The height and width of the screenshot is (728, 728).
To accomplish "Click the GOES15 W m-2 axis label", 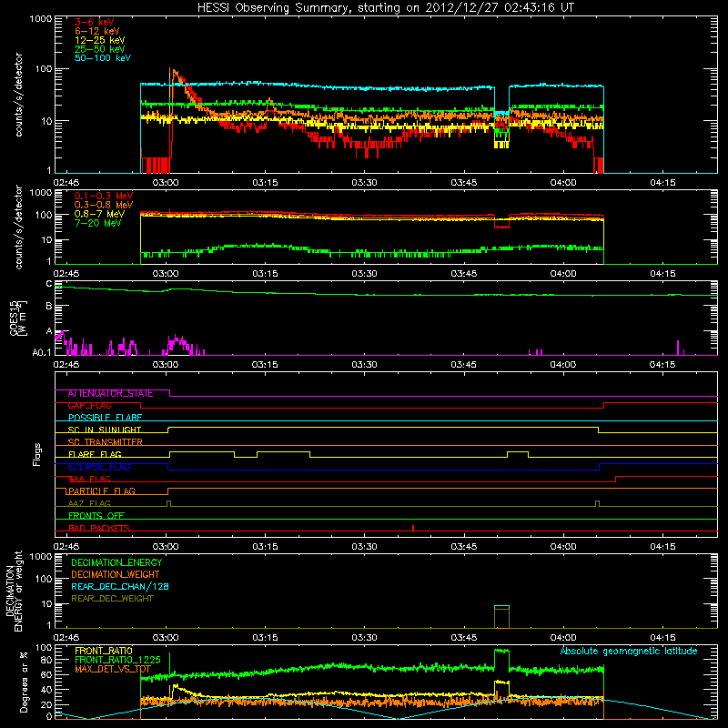I will [x=18, y=318].
